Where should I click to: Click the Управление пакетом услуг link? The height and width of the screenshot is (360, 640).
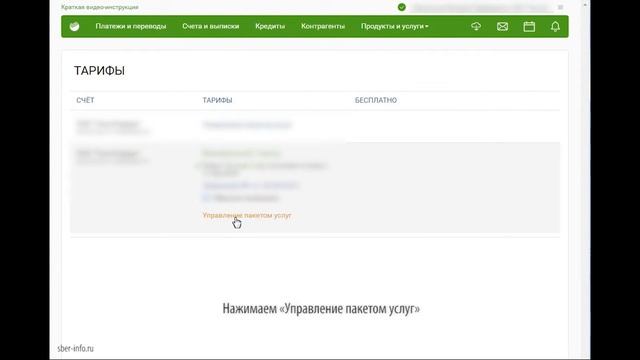pyautogui.click(x=247, y=215)
